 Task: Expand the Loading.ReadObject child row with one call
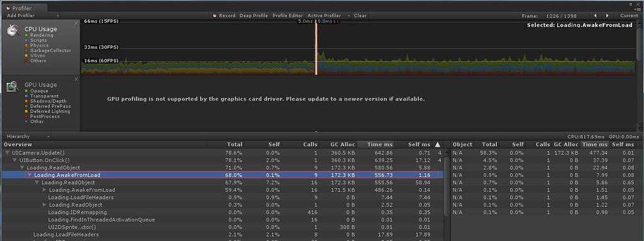45,205
